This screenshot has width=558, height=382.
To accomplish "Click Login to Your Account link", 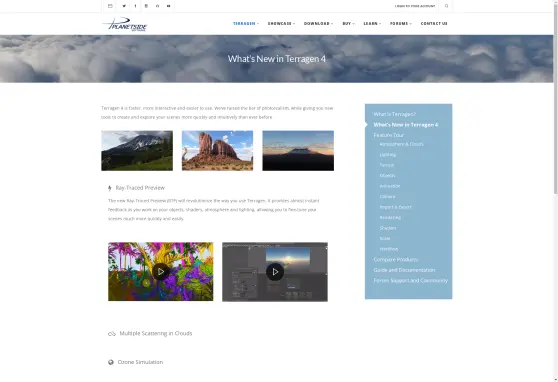I will pyautogui.click(x=415, y=6).
